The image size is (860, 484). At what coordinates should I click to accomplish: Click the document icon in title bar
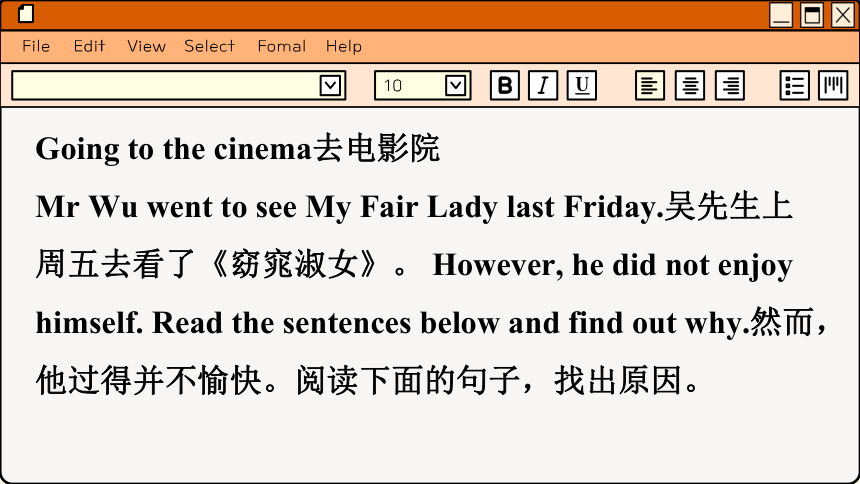pyautogui.click(x=26, y=14)
